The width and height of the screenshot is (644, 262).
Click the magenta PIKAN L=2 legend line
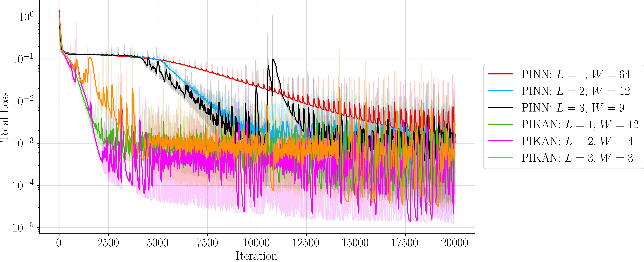(x=500, y=141)
